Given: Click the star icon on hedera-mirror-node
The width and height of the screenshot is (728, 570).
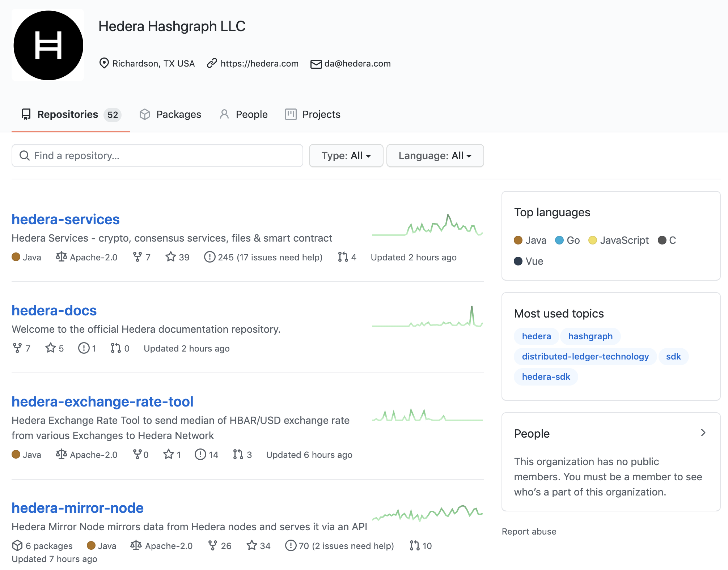Looking at the screenshot, I should (252, 546).
